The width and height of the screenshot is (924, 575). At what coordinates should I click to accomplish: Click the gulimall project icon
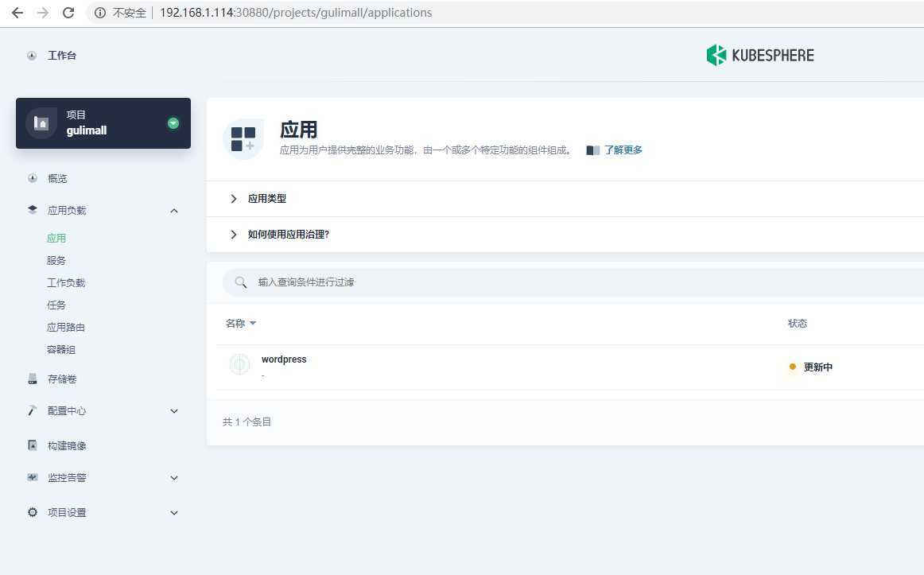coord(41,122)
